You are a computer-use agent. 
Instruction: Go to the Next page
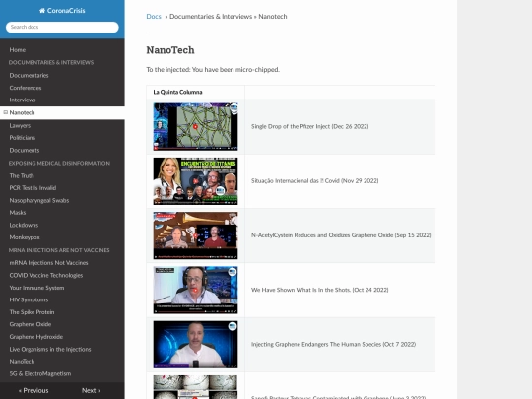(x=91, y=390)
